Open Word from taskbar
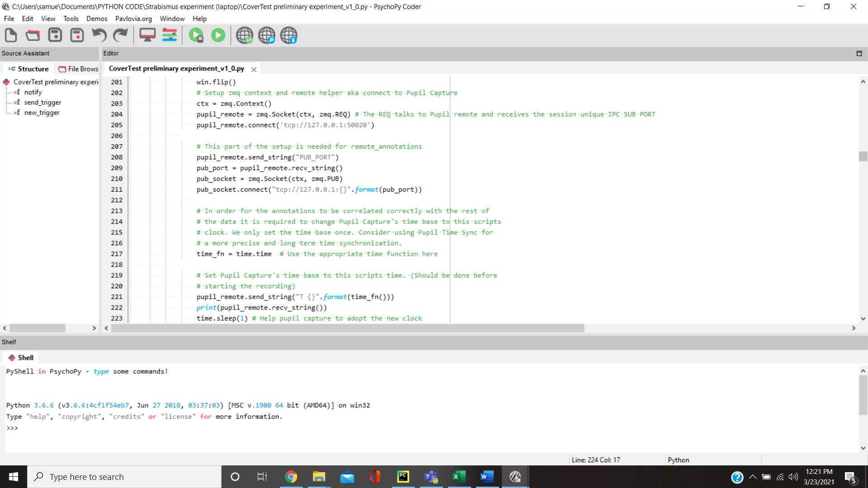 pyautogui.click(x=487, y=477)
